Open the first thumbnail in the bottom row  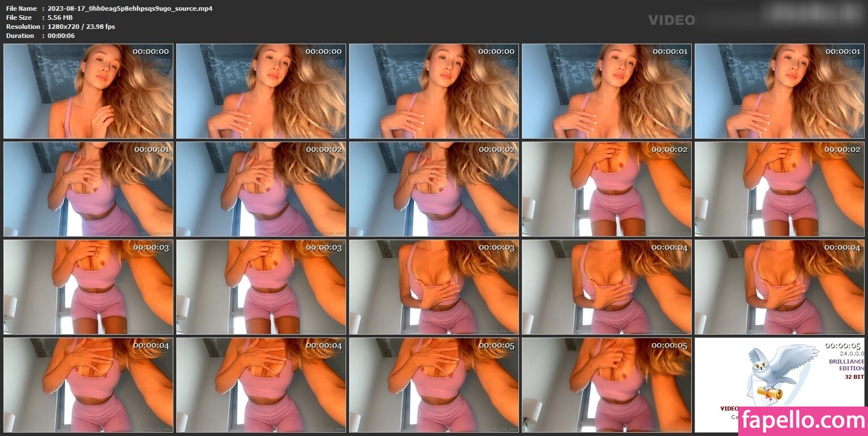click(88, 385)
